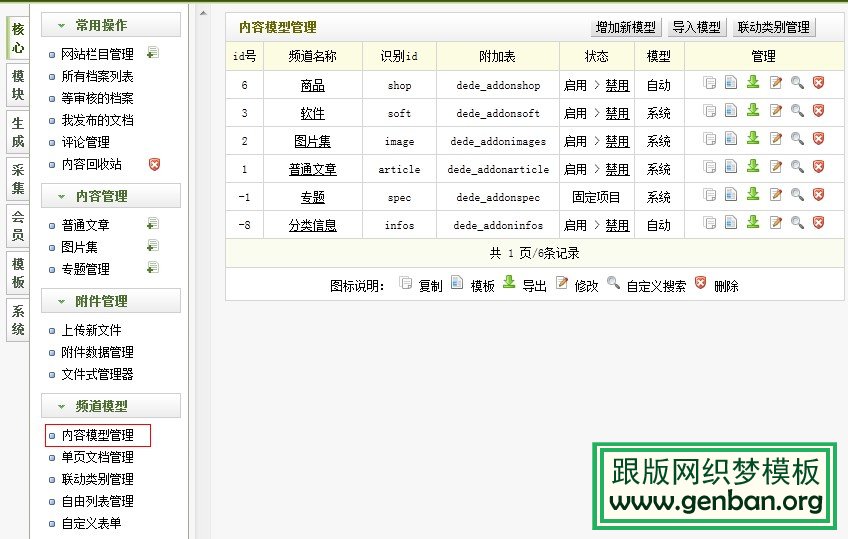848x539 pixels.
Task: Open 单页文档管理 in the sidebar
Action: 97,457
